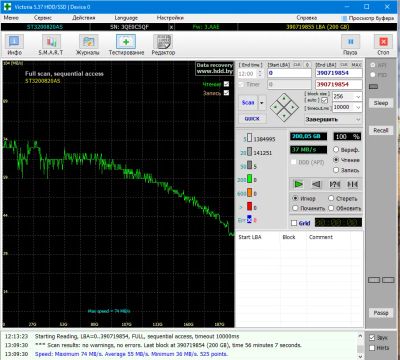The width and height of the screenshot is (400, 360).
Task: Open the Редактор disk editor icon
Action: click(163, 45)
